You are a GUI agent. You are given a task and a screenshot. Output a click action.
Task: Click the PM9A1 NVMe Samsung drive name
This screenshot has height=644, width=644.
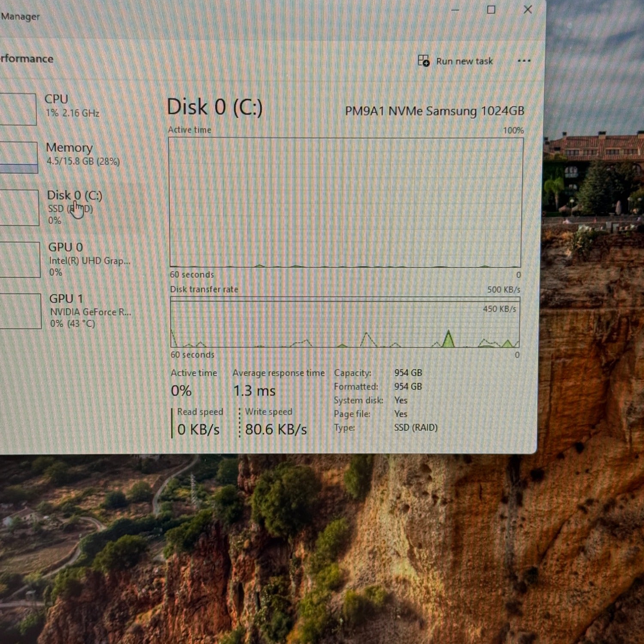(434, 111)
